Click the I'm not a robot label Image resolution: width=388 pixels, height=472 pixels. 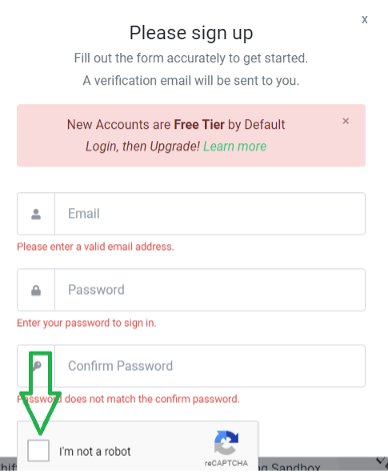click(95, 451)
